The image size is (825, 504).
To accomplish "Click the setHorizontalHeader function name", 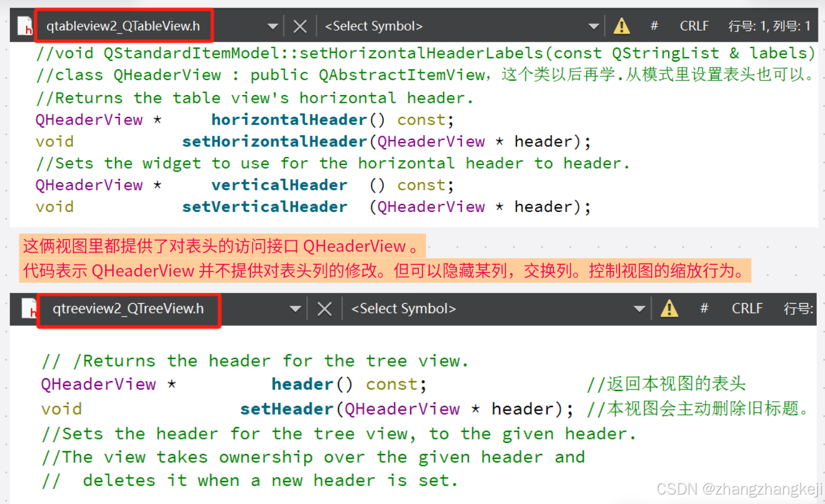I will coord(274,142).
